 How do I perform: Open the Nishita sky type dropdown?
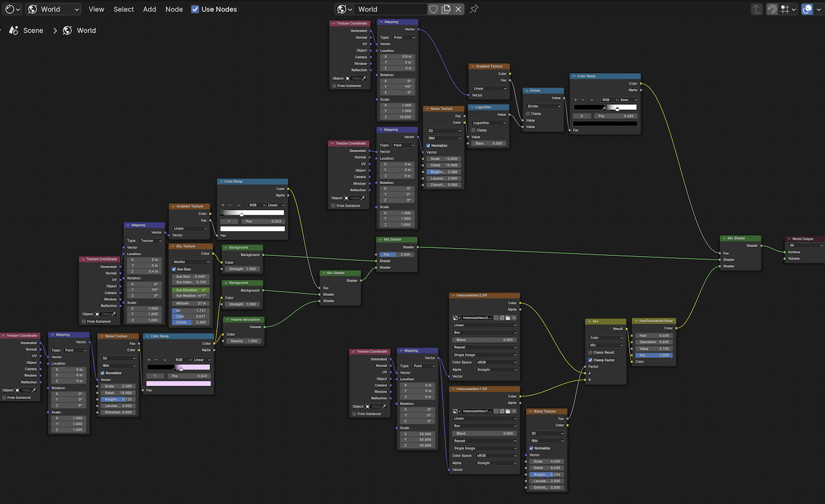(x=190, y=261)
